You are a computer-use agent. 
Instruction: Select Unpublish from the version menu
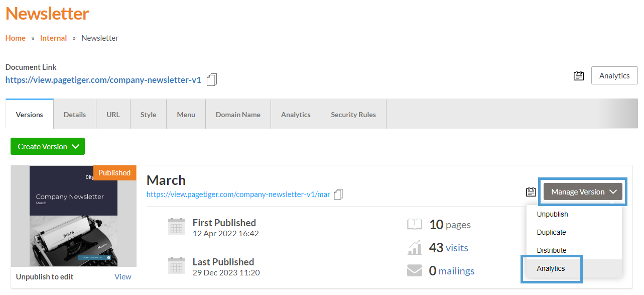pyautogui.click(x=552, y=214)
